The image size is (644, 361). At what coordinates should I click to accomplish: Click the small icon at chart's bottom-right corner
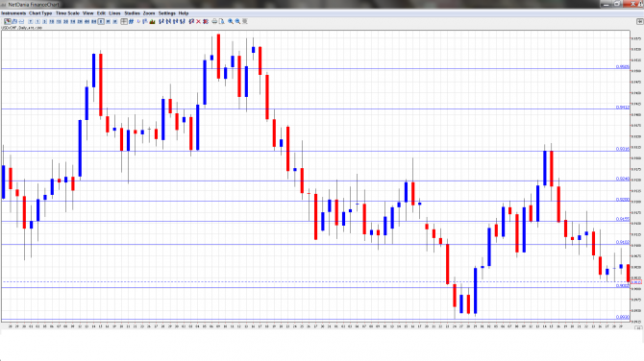pos(638,327)
